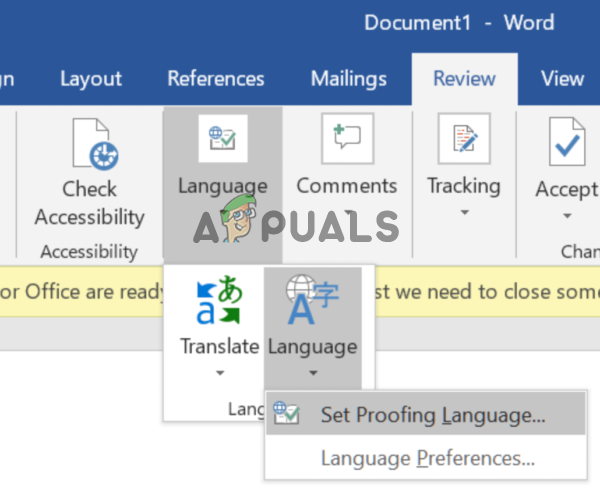Click the Check Accessibility label
The image size is (600, 489).
tap(90, 203)
